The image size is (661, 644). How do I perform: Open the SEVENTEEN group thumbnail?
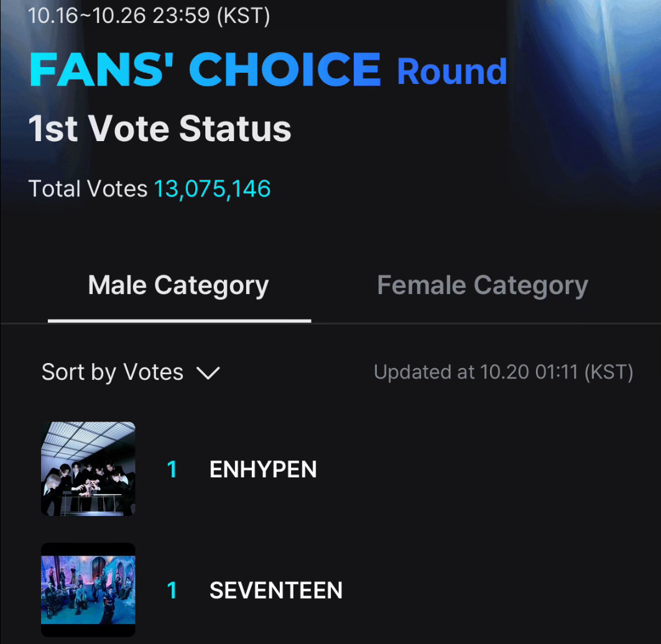(88, 590)
